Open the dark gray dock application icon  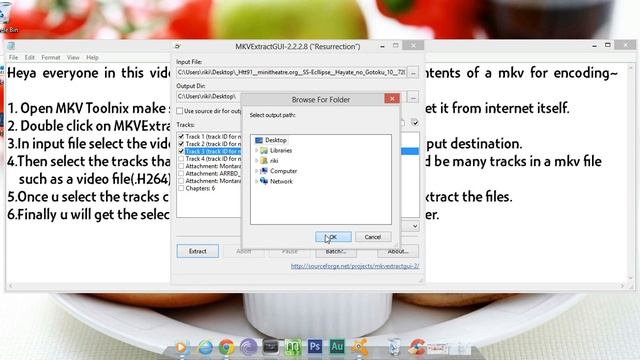tap(270, 347)
